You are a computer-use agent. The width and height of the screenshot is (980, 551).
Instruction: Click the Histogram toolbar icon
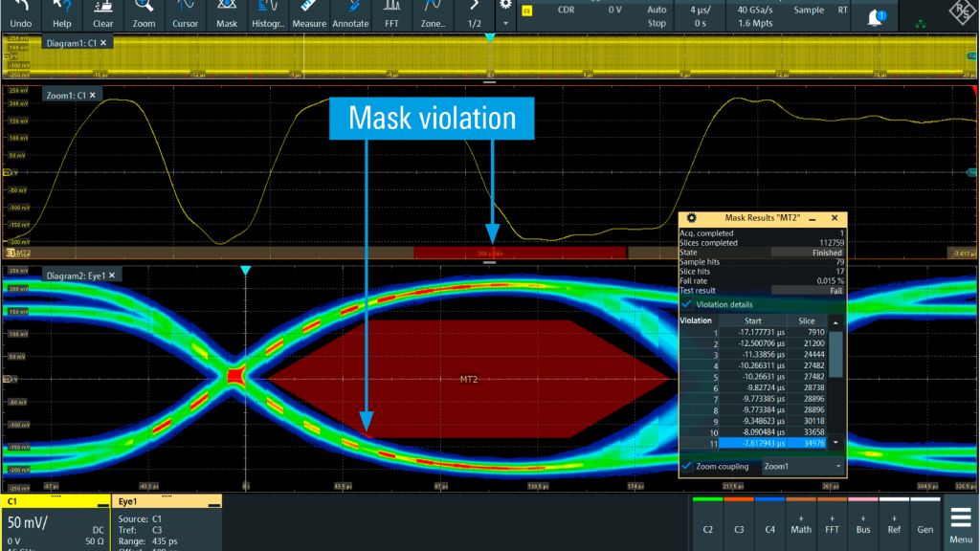tap(267, 14)
